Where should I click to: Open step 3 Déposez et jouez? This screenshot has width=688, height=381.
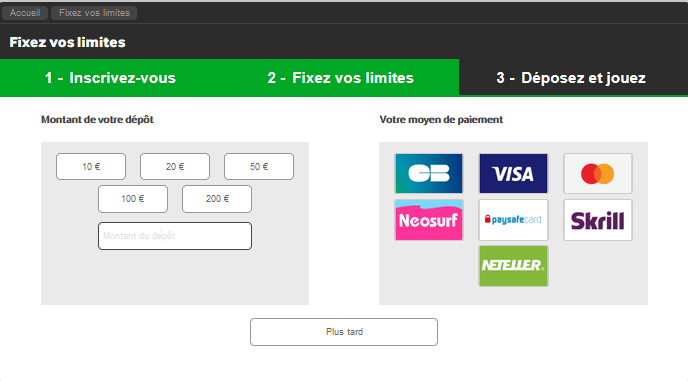[571, 78]
